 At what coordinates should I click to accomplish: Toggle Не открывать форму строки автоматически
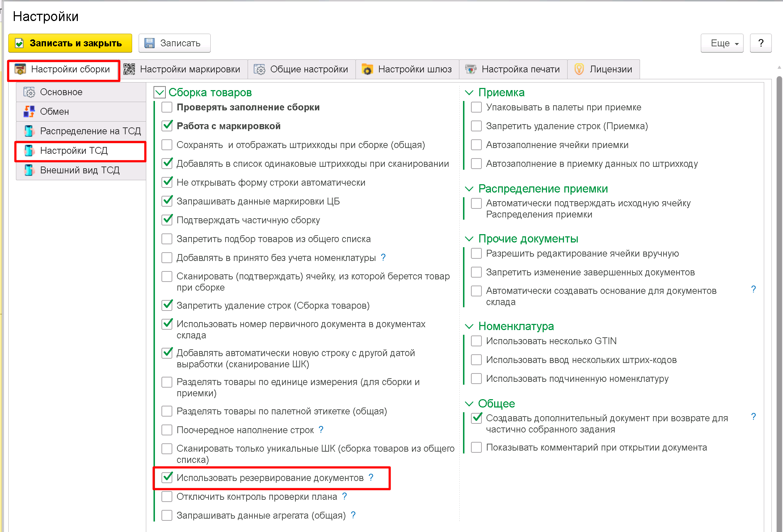(167, 182)
